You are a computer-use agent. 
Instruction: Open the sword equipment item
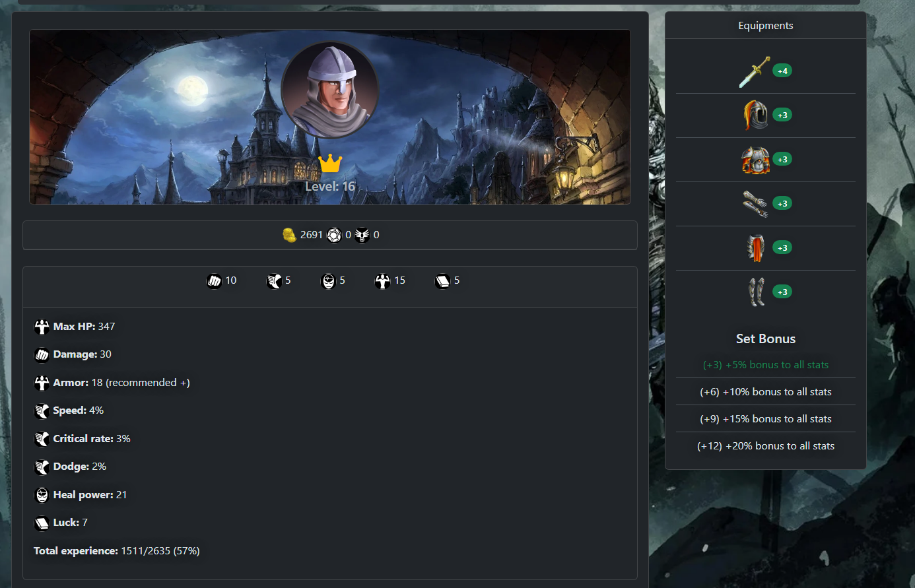(755, 71)
